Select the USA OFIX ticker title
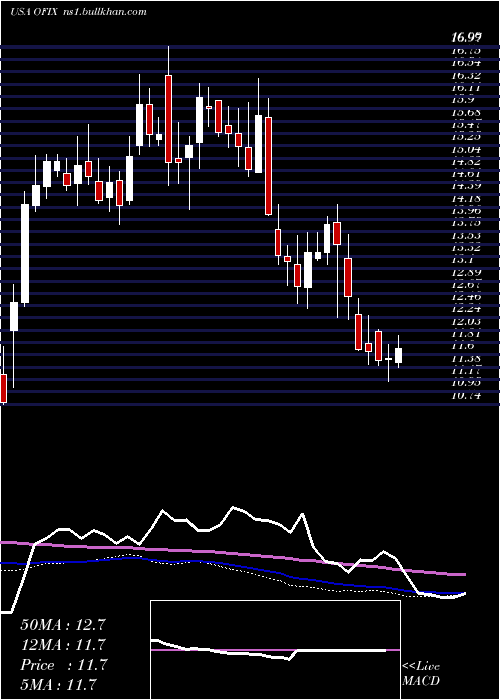 (34, 12)
